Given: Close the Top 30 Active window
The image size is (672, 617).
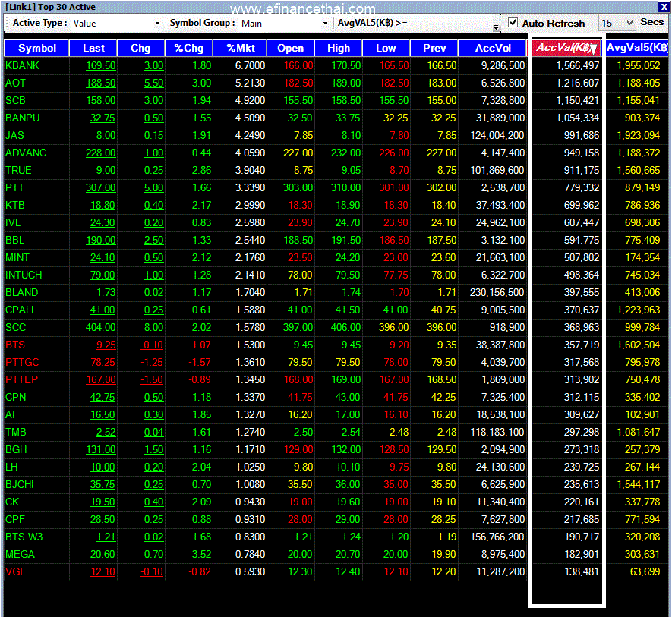Looking at the screenshot, I should pyautogui.click(x=664, y=6).
